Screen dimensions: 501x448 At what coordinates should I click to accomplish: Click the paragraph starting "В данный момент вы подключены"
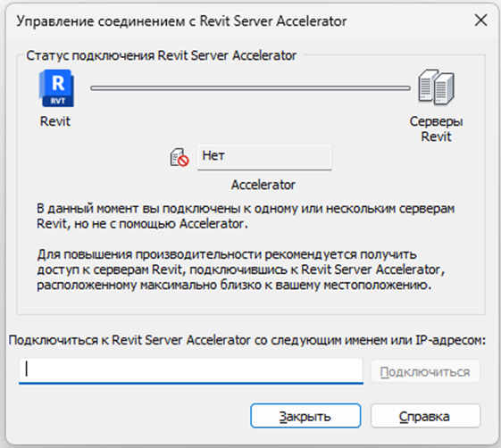coord(246,216)
